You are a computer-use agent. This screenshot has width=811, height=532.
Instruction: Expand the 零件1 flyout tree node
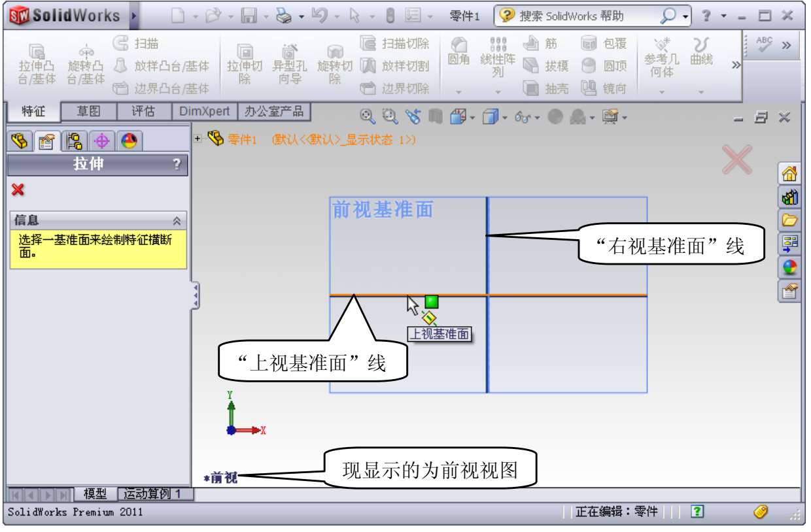[198, 139]
